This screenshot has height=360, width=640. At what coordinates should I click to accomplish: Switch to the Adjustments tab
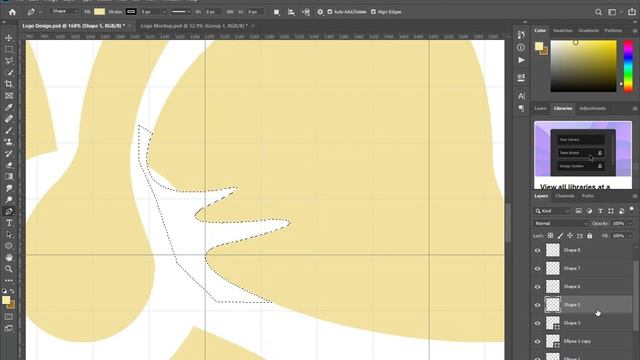pyautogui.click(x=592, y=109)
